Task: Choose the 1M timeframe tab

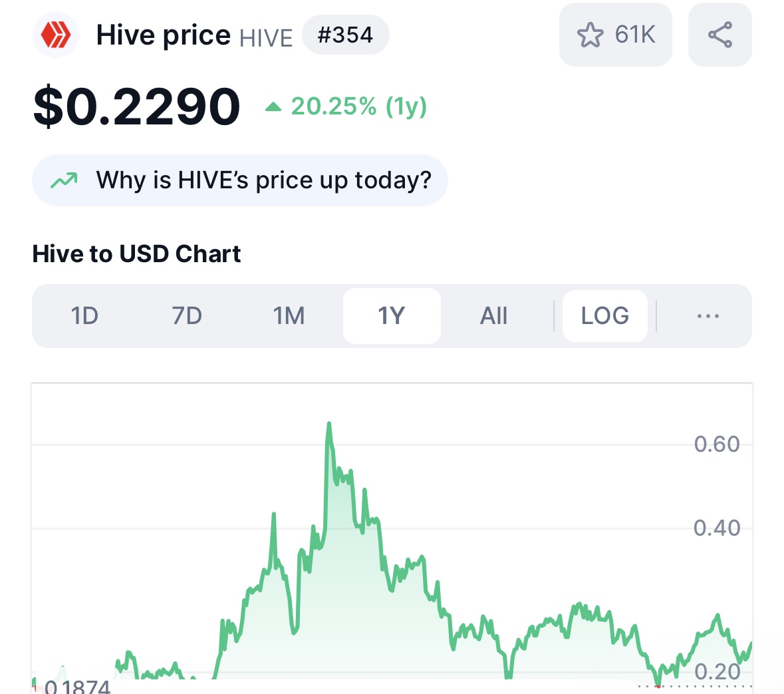Action: point(289,316)
